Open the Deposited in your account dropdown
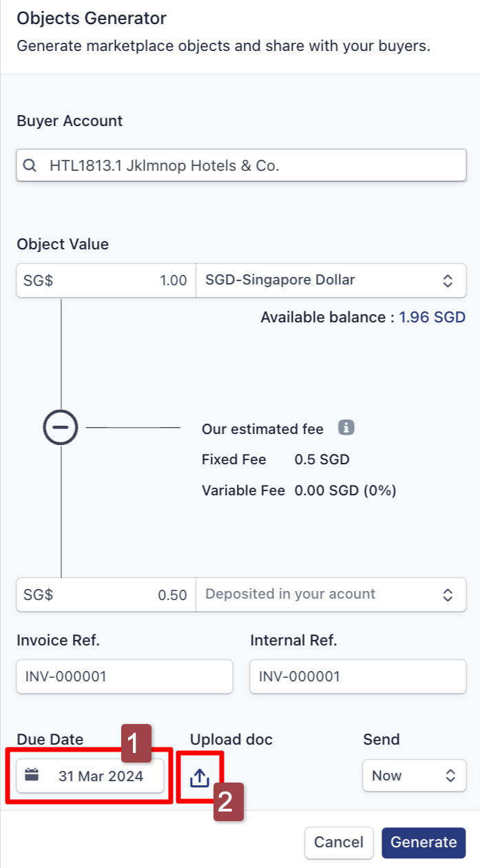480x868 pixels. pyautogui.click(x=331, y=594)
